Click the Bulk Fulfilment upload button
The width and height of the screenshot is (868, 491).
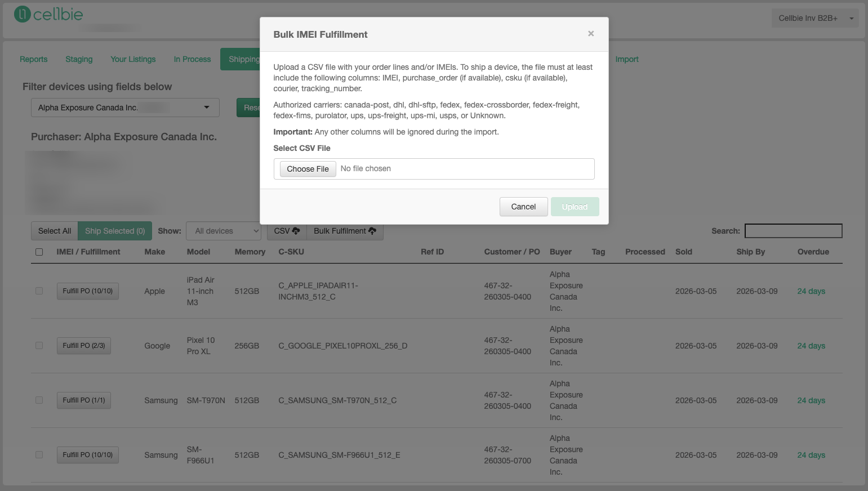[345, 231]
